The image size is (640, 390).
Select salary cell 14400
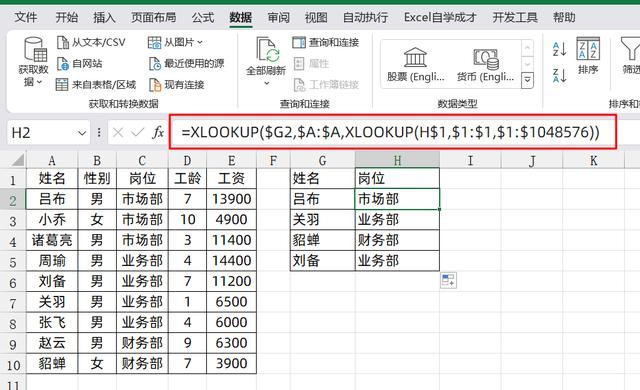click(231, 261)
